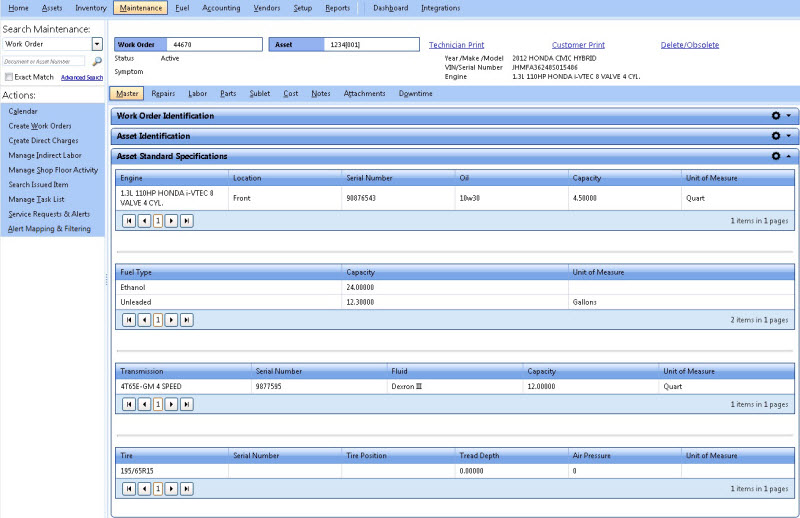Expand the Work Order Identification section arrow
The image size is (800, 518).
[788, 116]
